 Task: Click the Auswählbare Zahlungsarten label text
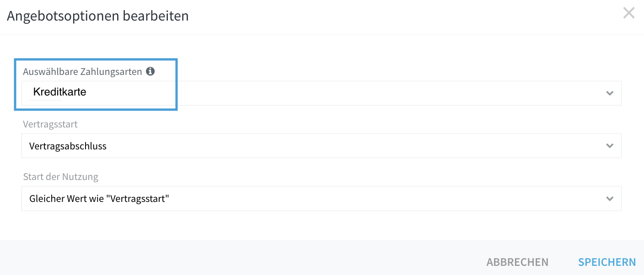click(x=82, y=72)
